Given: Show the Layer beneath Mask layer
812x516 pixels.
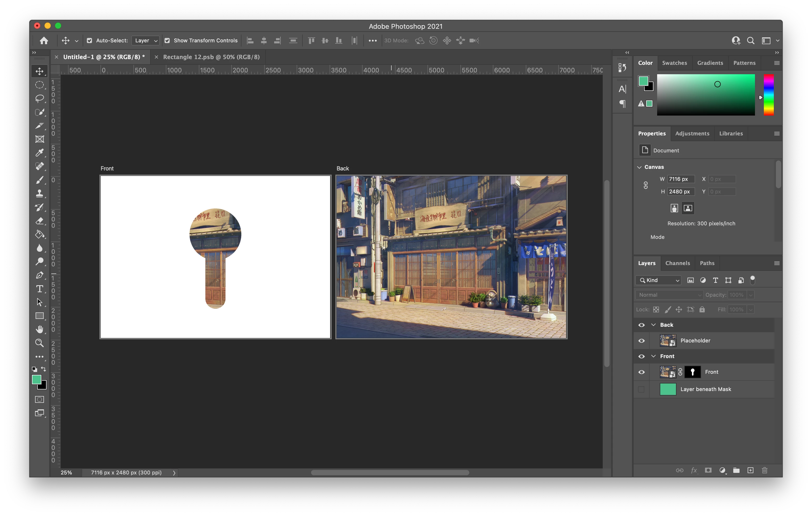Looking at the screenshot, I should tap(641, 389).
